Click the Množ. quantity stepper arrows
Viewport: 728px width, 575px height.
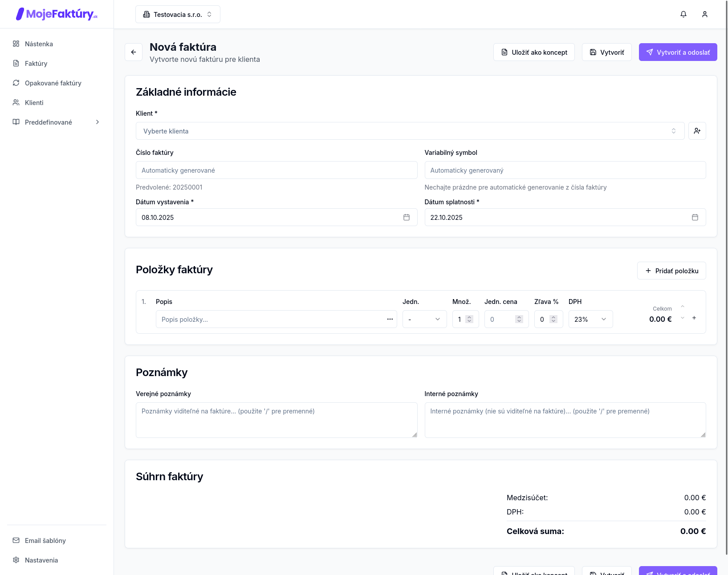pos(469,319)
